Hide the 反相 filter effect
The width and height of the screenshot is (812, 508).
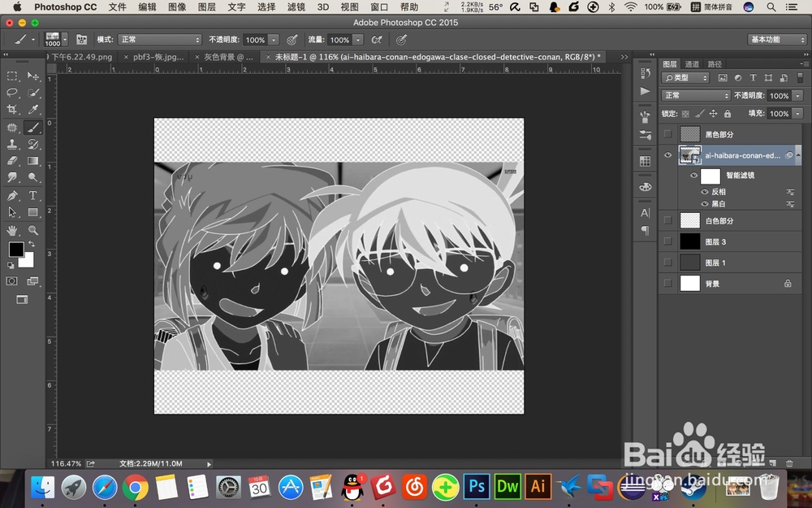[x=704, y=192]
